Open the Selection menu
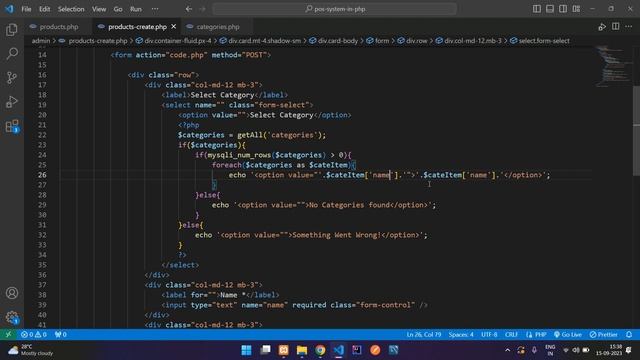The width and height of the screenshot is (640, 360). (x=71, y=9)
